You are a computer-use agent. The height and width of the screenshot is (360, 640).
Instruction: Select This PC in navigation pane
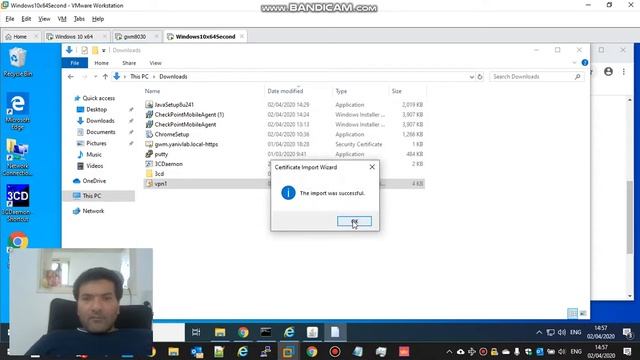click(x=91, y=196)
